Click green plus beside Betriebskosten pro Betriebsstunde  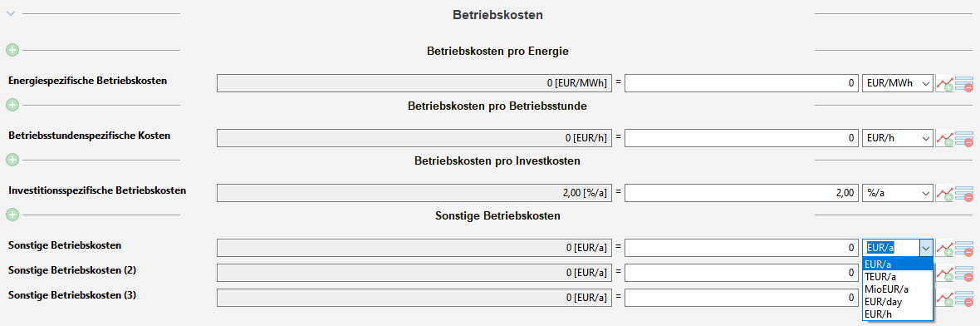(x=12, y=105)
